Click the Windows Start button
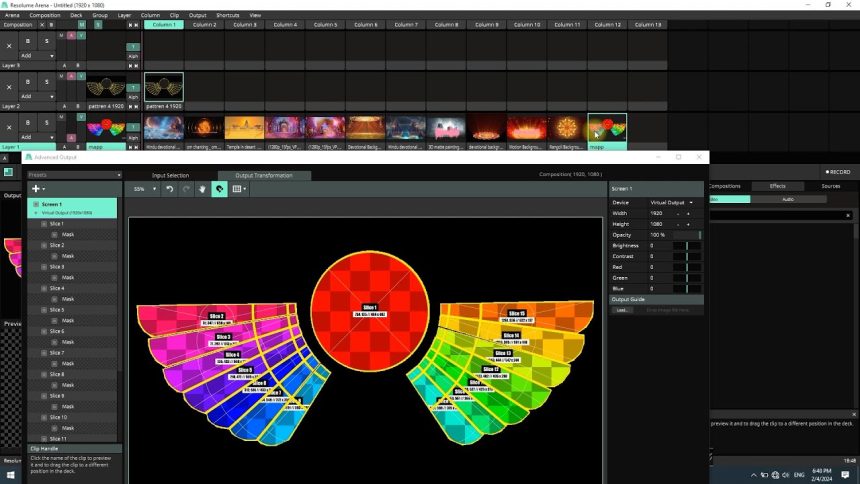Viewport: 860px width, 484px height. click(x=10, y=475)
